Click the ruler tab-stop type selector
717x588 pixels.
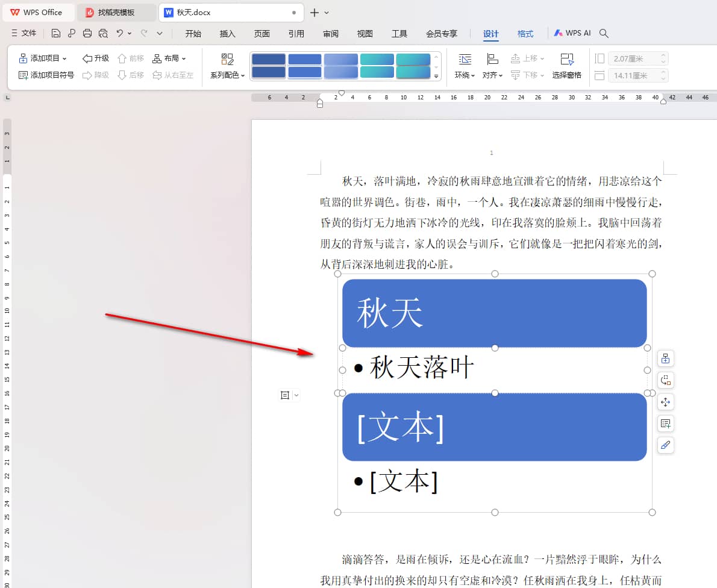tap(7, 98)
